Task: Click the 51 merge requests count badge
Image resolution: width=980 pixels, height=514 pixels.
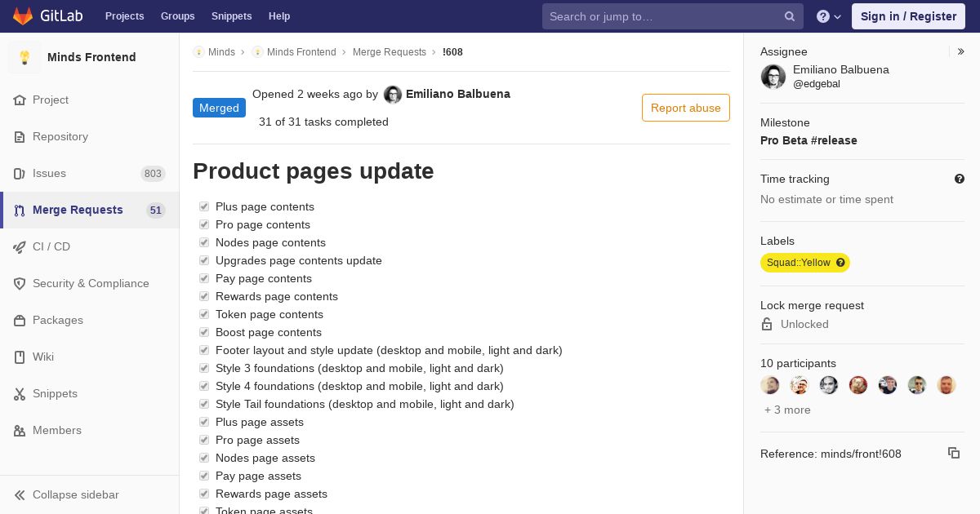Action: 156,210
